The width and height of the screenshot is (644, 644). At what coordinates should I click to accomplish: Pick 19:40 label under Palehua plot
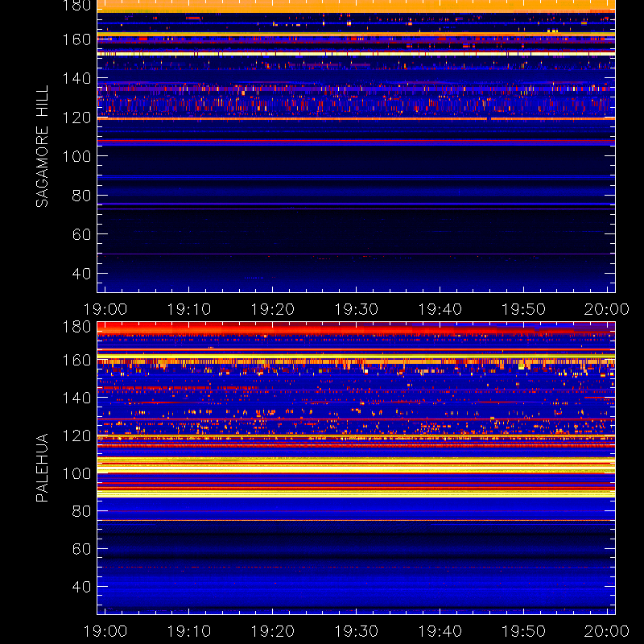tap(440, 631)
